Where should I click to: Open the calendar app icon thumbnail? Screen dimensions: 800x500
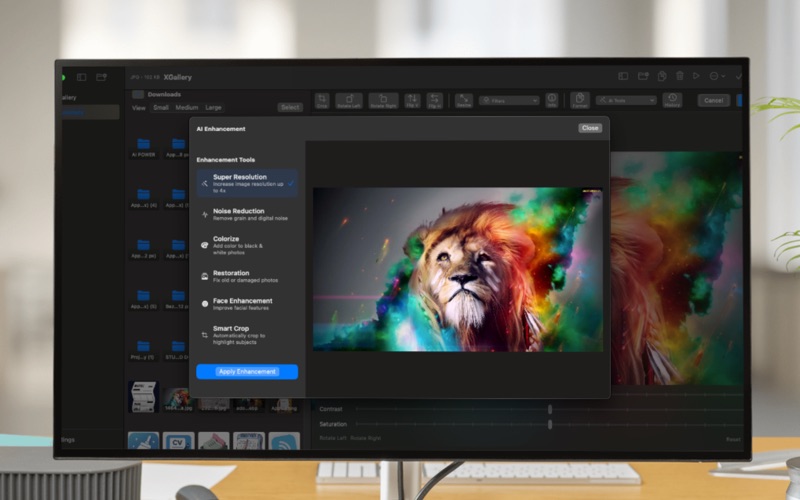click(x=248, y=441)
